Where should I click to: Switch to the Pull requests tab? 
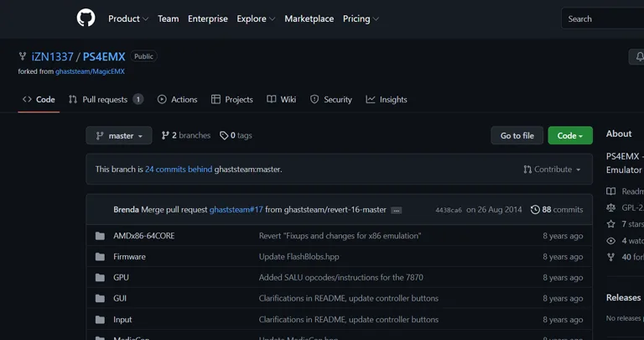click(106, 100)
